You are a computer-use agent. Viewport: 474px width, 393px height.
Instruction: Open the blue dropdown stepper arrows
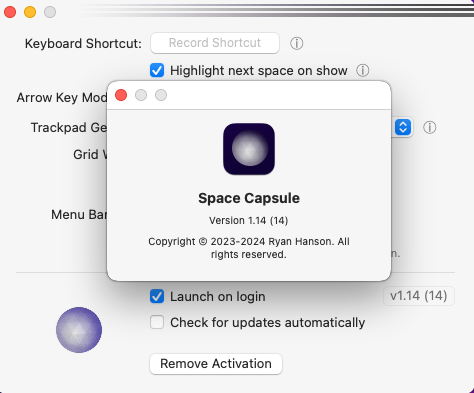(x=403, y=127)
